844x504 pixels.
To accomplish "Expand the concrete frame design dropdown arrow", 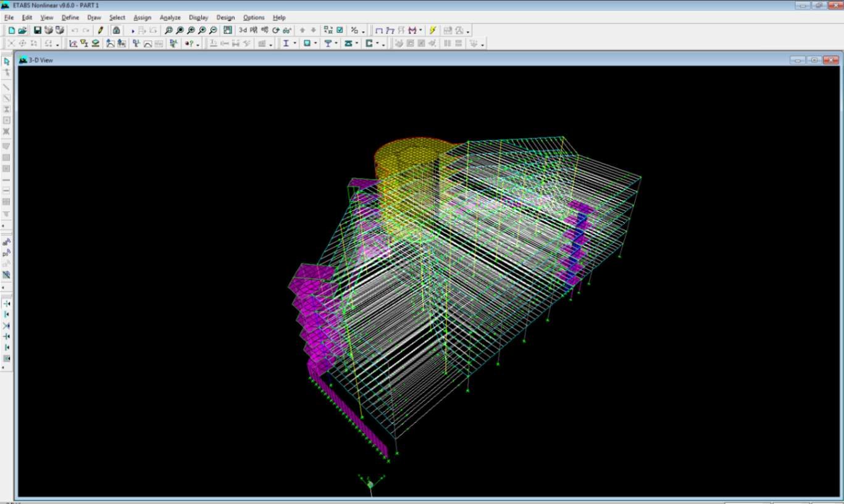I will [x=316, y=44].
